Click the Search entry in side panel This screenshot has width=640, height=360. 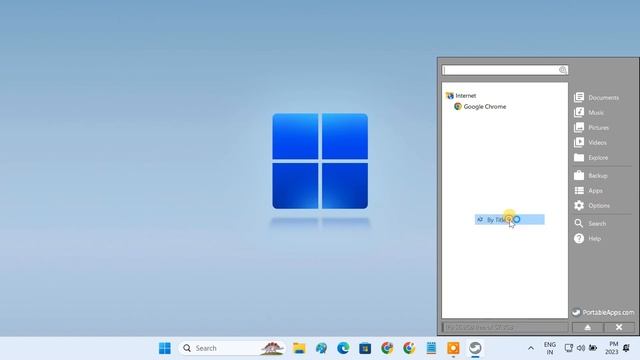click(x=590, y=223)
